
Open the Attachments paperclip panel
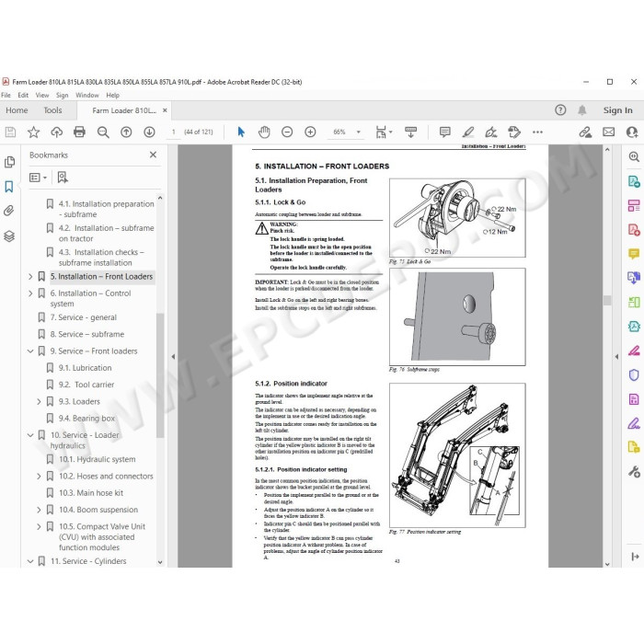tap(9, 211)
